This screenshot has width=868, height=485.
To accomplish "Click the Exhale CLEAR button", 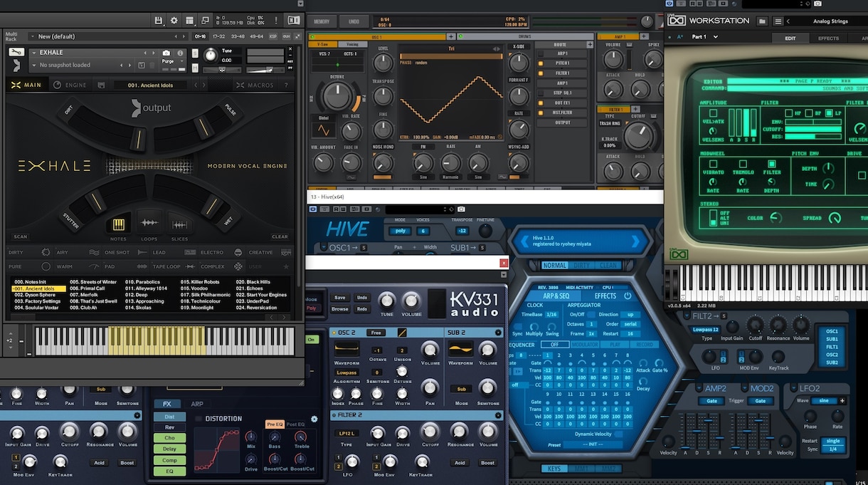I will pos(280,237).
